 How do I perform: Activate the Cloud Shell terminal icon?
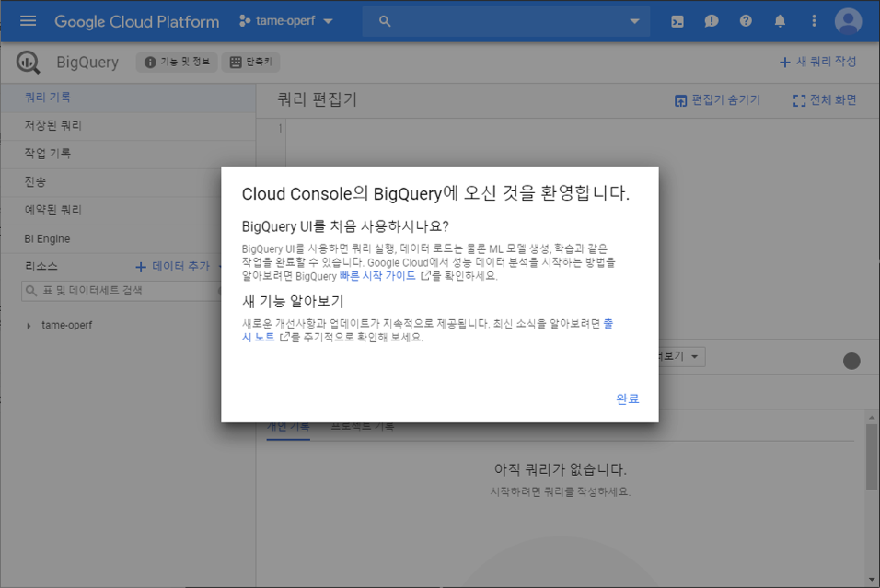[x=677, y=21]
